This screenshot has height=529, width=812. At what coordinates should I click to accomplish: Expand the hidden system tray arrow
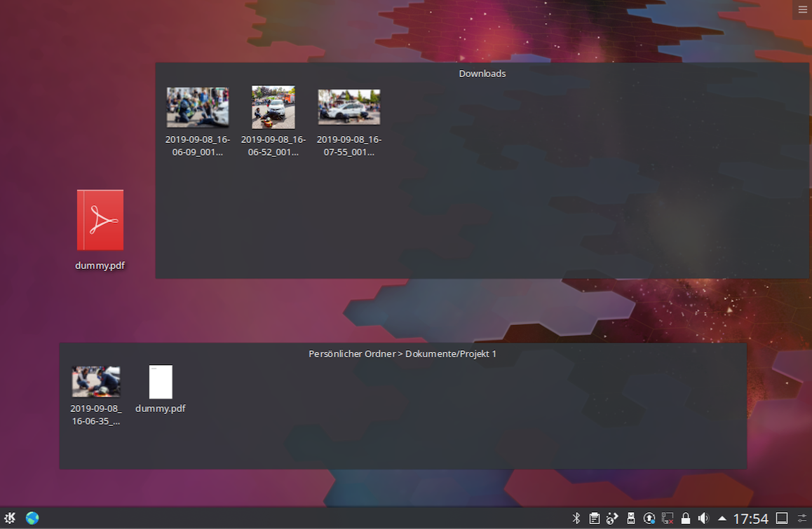click(x=722, y=518)
